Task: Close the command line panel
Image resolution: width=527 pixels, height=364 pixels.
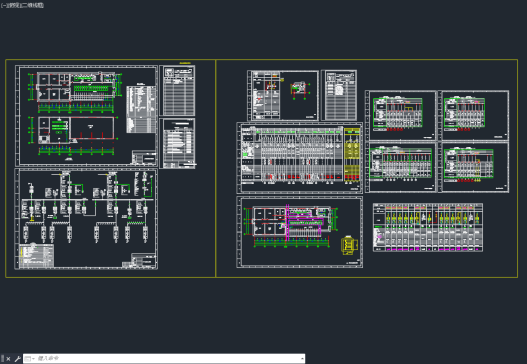Action: [x=8, y=359]
